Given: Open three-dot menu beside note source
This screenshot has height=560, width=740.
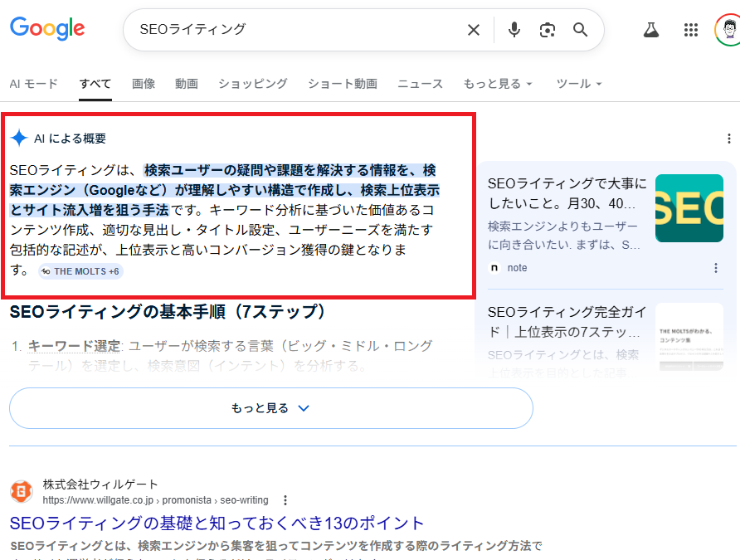Looking at the screenshot, I should pyautogui.click(x=716, y=268).
